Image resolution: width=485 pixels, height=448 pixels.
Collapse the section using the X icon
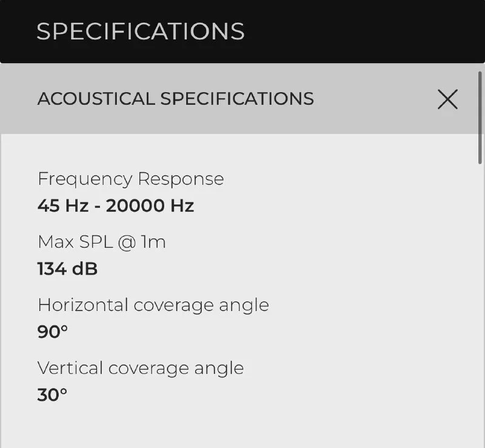coord(447,99)
